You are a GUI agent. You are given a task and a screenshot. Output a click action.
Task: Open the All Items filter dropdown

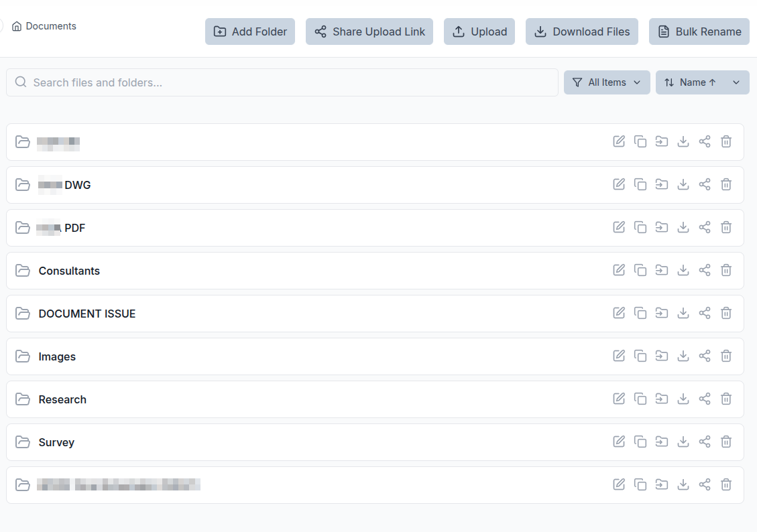click(x=607, y=82)
